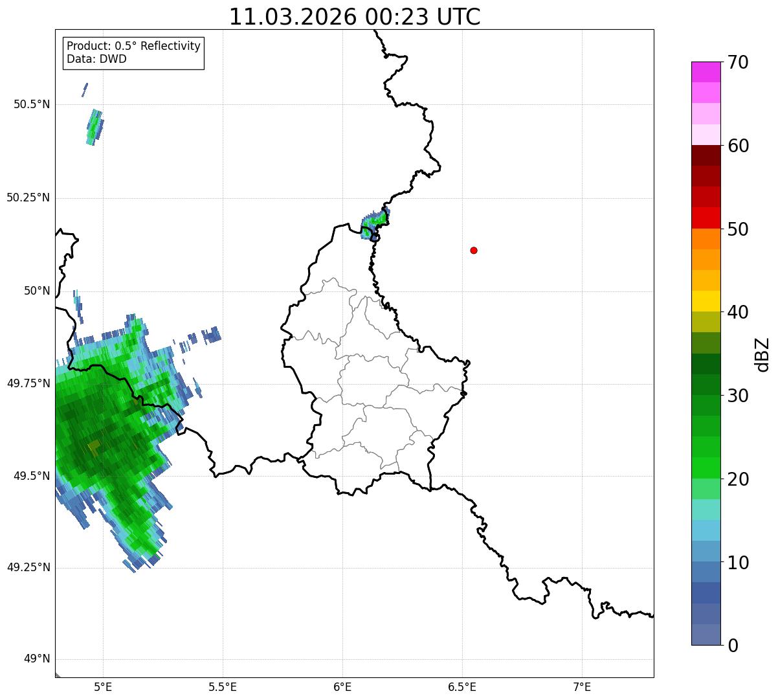The width and height of the screenshot is (778, 700).
Task: Click the colorbar tick label '0'
Action: pos(732,646)
